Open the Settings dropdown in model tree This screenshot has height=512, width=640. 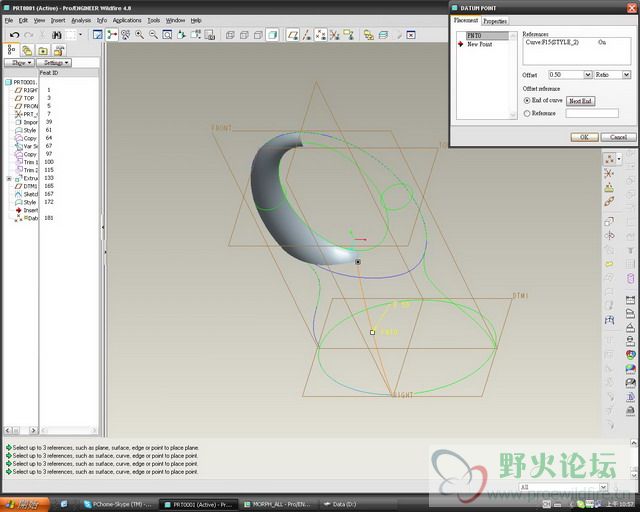pos(54,63)
